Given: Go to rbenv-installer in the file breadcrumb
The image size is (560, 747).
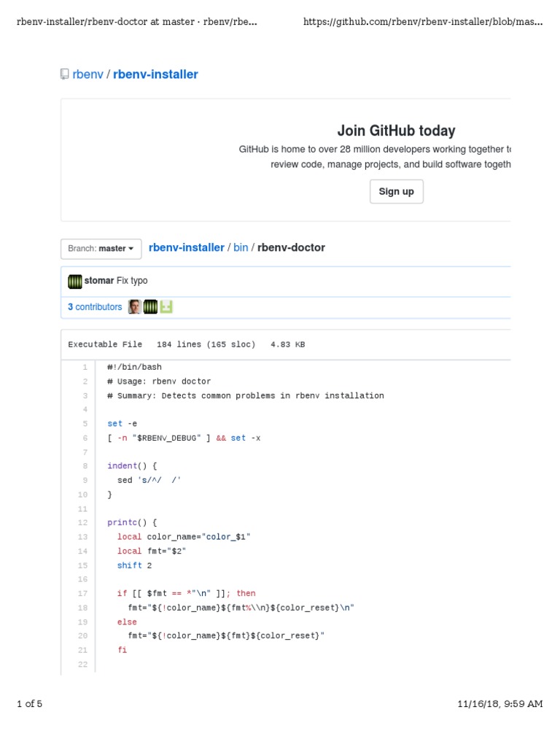Looking at the screenshot, I should 187,248.
